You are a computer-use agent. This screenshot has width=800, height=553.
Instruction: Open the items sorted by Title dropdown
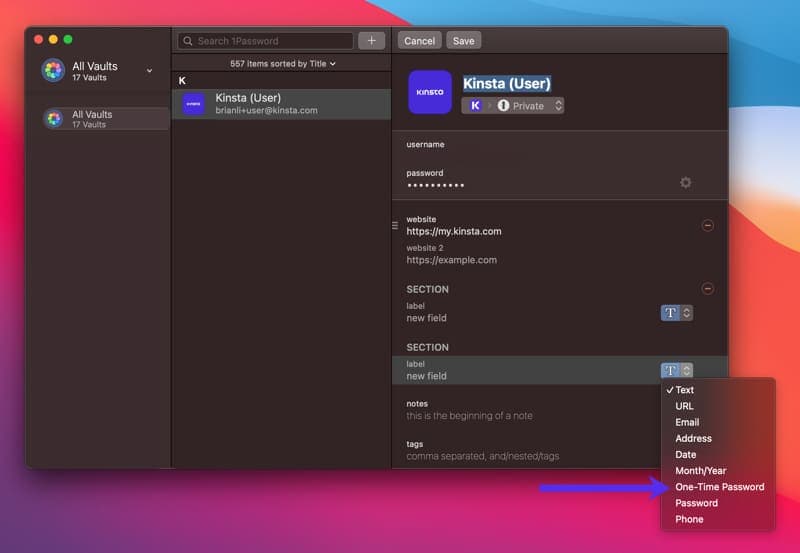pyautogui.click(x=282, y=64)
